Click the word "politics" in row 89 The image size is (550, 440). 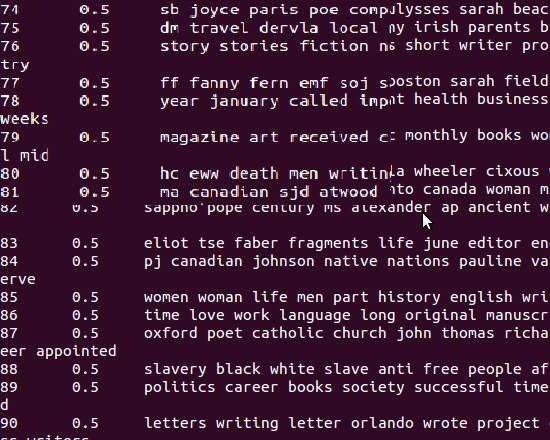click(180, 387)
